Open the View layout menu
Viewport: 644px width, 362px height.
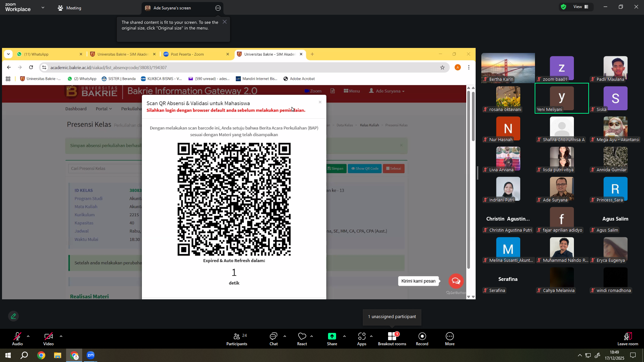tap(581, 7)
